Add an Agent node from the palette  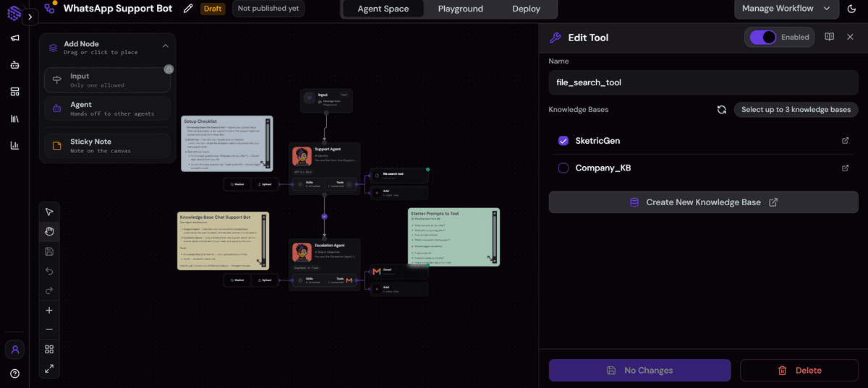pos(108,108)
